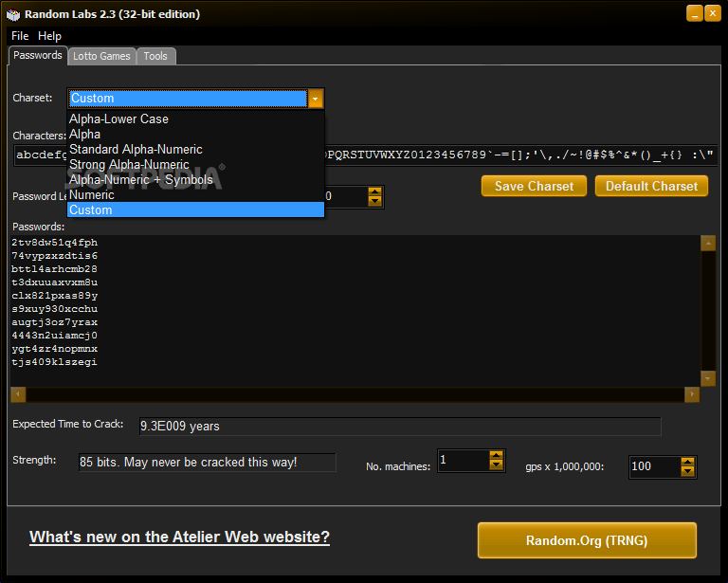The image size is (728, 583).
Task: Increase the Password Length value
Action: pyautogui.click(x=374, y=191)
